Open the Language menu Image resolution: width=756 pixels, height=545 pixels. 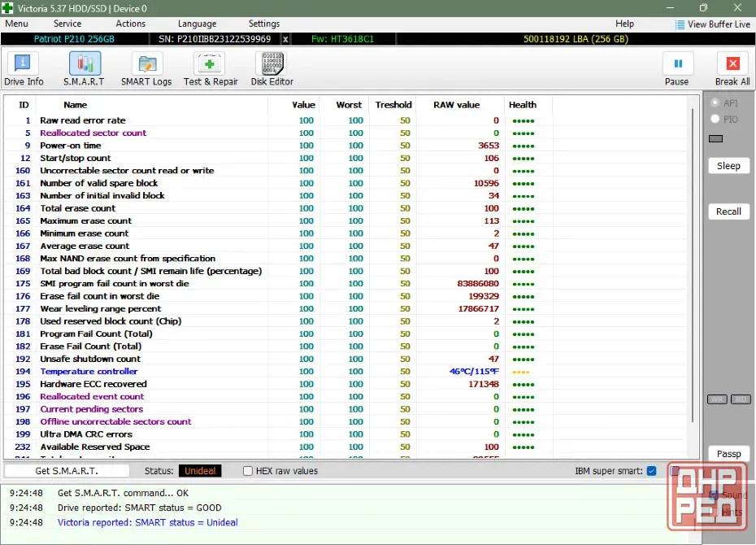(x=197, y=24)
